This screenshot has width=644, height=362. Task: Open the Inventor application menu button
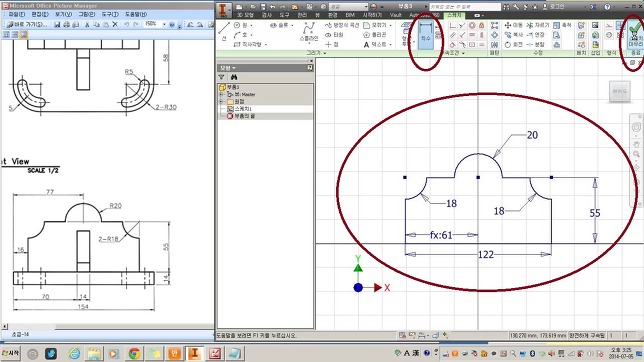[223, 9]
